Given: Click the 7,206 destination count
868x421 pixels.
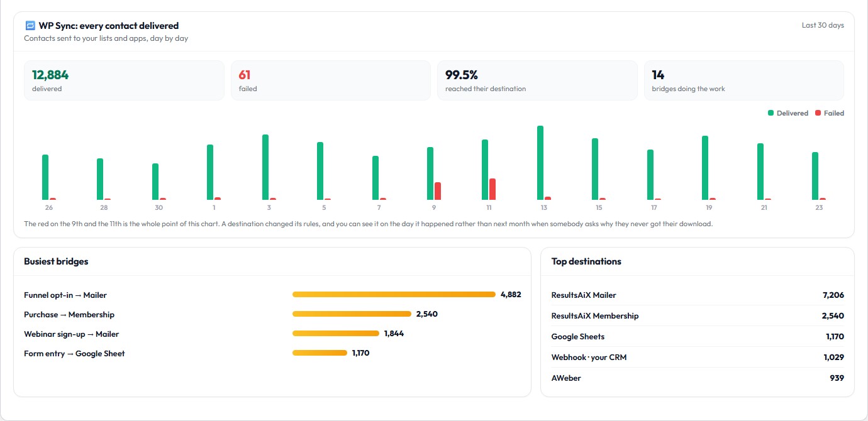Looking at the screenshot, I should pyautogui.click(x=833, y=295).
